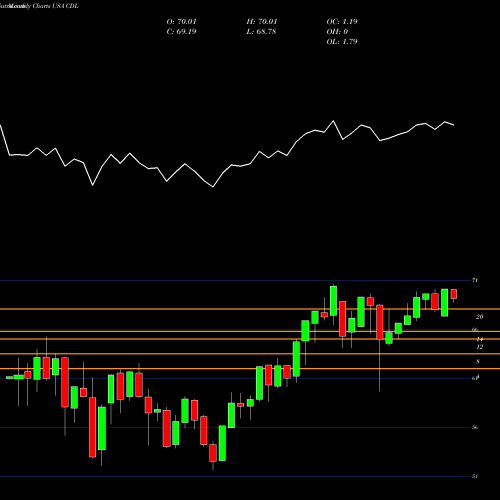Click the Charts USA CDL title
Screen dimensions: 500x500
[55, 6]
